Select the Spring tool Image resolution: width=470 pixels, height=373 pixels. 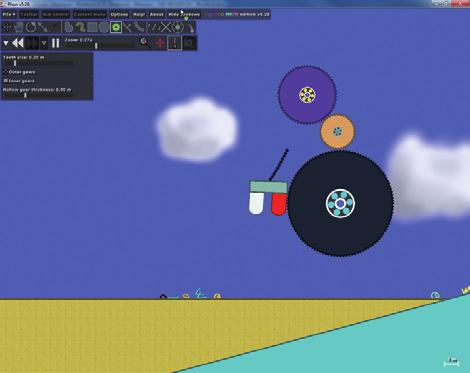click(x=154, y=27)
